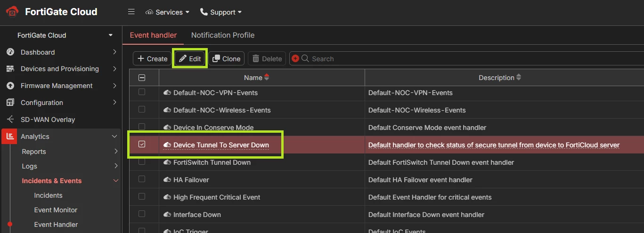Check the High Frequent Critical Event checkbox
Viewport: 644px width, 233px height.
tap(142, 196)
